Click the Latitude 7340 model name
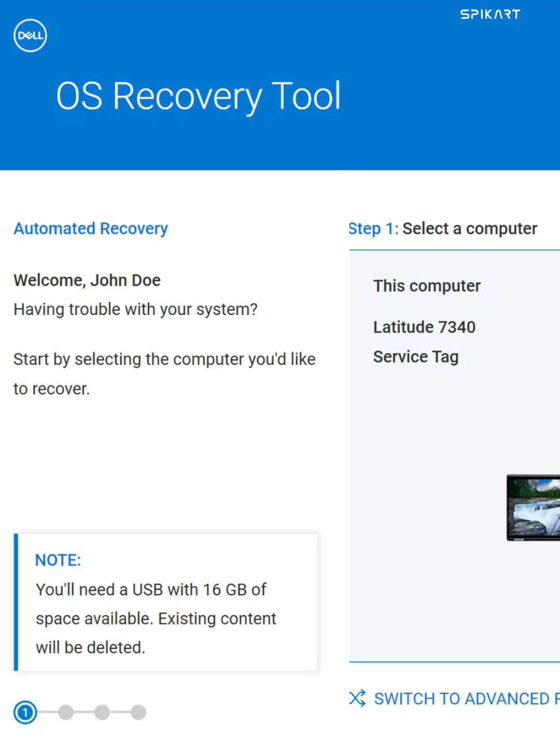 click(424, 327)
